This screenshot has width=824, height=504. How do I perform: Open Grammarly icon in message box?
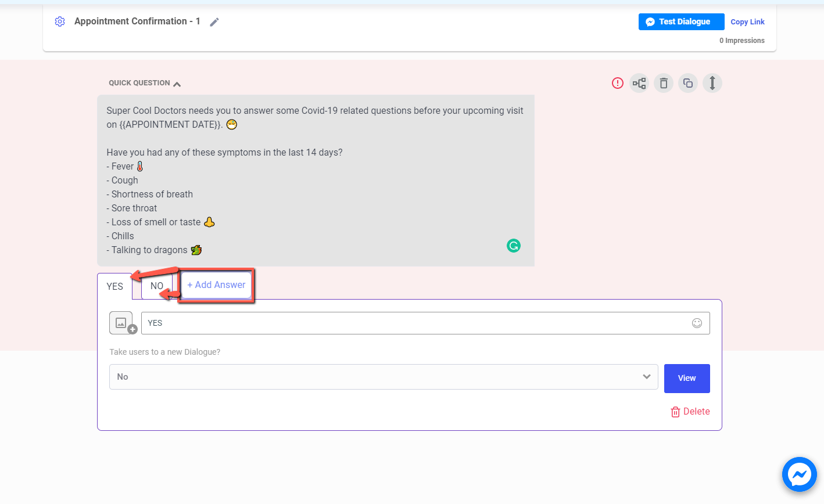pos(514,246)
